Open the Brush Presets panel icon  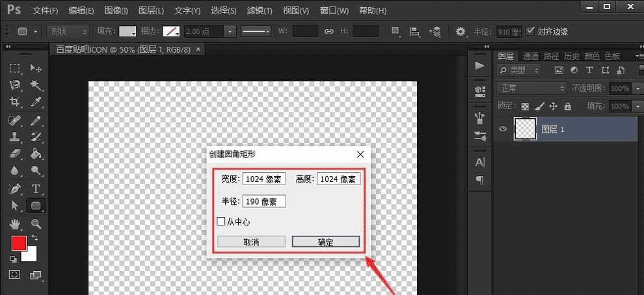click(x=479, y=118)
